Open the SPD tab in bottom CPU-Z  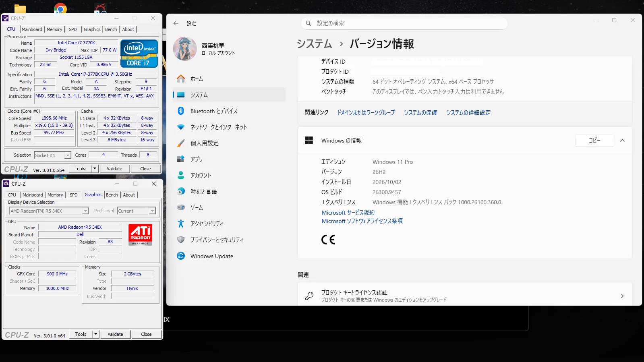[74, 195]
